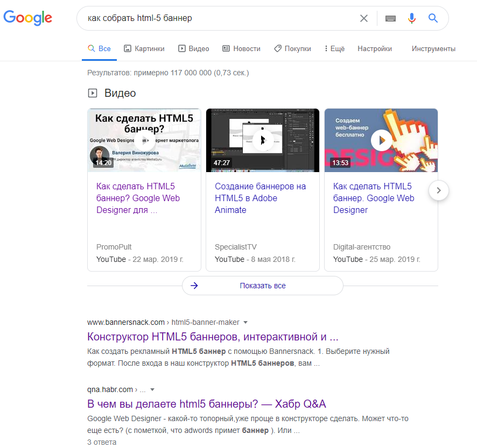Clear the search query with X

coord(364,18)
